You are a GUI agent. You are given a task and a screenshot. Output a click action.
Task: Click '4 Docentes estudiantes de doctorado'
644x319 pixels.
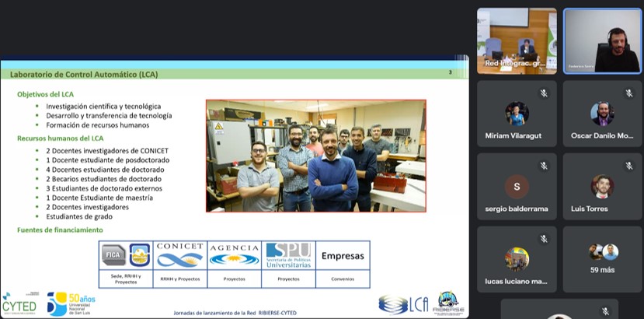tap(105, 170)
